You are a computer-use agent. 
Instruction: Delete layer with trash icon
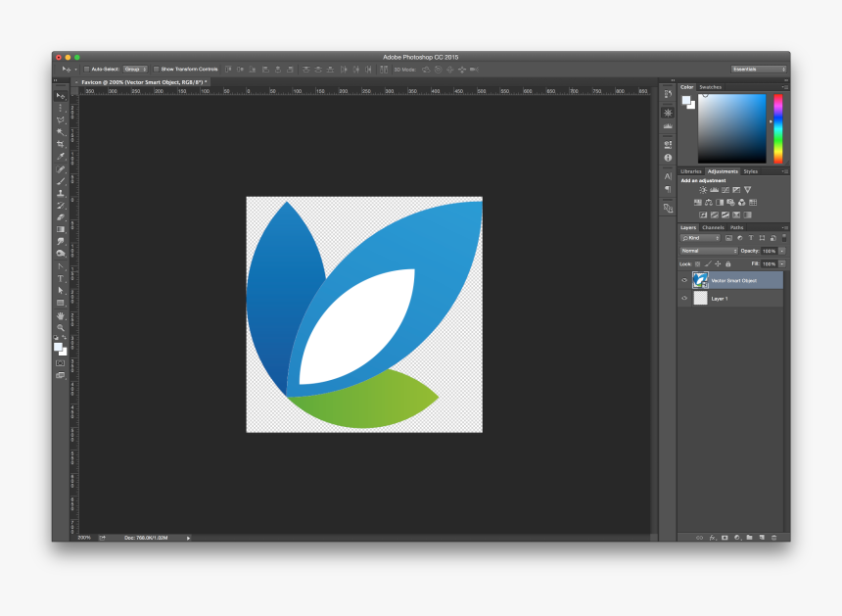(x=773, y=538)
